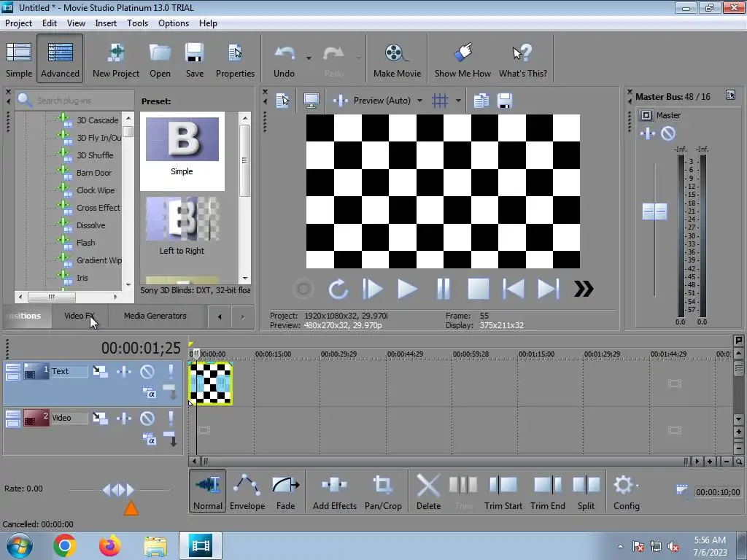The width and height of the screenshot is (747, 560).
Task: Click the Undo arrow
Action: (x=284, y=59)
